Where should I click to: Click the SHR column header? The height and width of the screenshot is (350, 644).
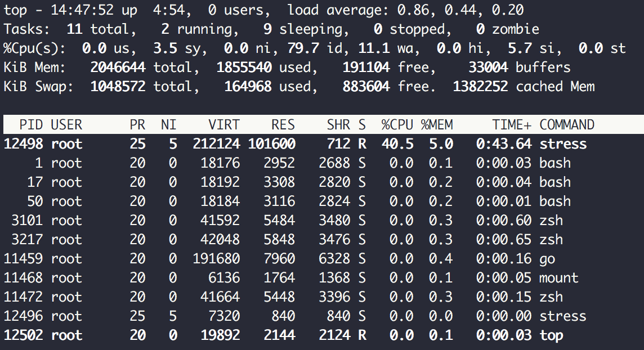pyautogui.click(x=338, y=125)
